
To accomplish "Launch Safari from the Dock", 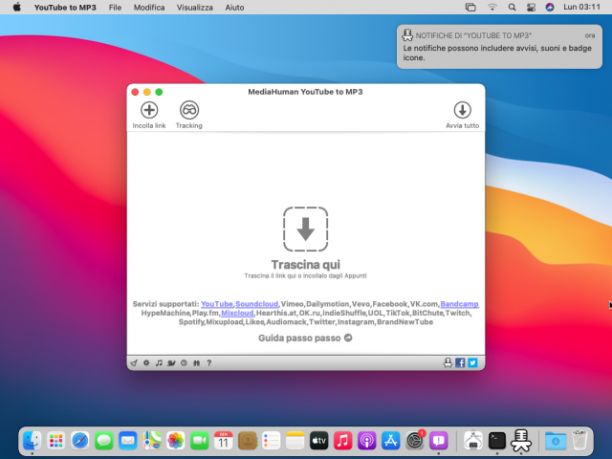I will pyautogui.click(x=80, y=441).
